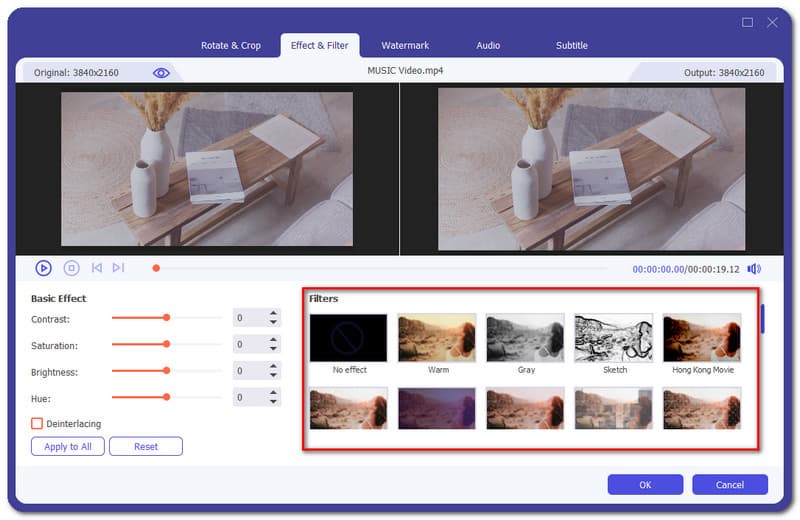800x520 pixels.
Task: Select the No effect filter
Action: coord(348,338)
